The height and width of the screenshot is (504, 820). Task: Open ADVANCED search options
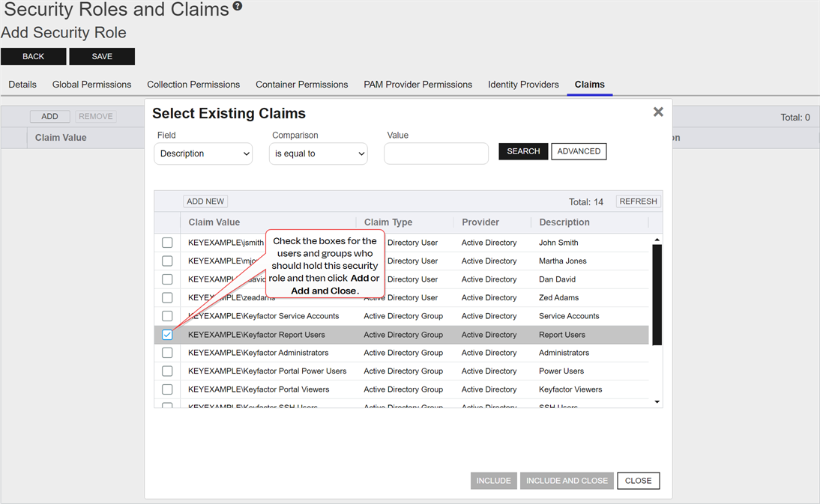pyautogui.click(x=579, y=151)
